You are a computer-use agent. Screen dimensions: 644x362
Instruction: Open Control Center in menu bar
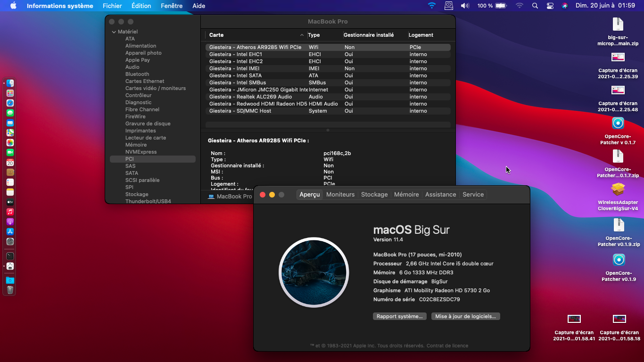550,6
